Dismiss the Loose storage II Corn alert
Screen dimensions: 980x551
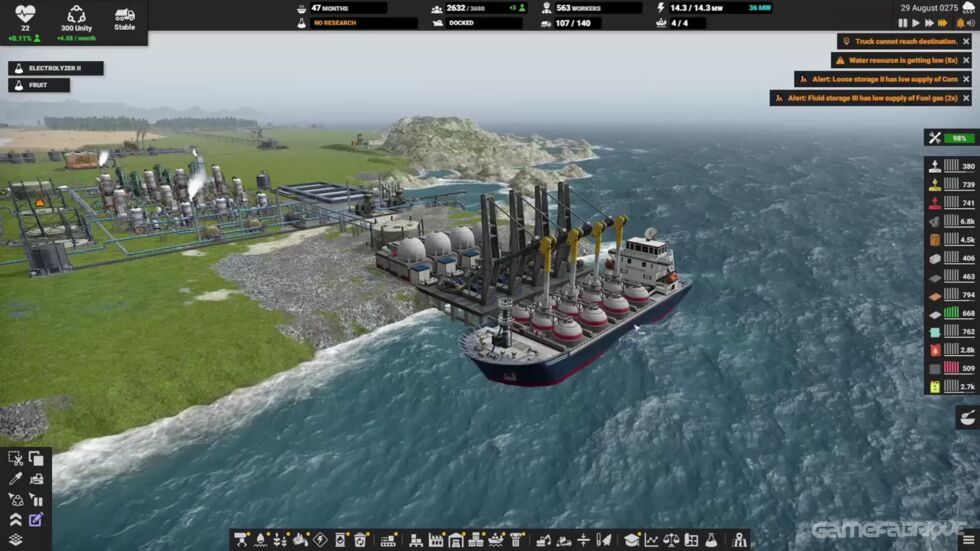point(966,79)
